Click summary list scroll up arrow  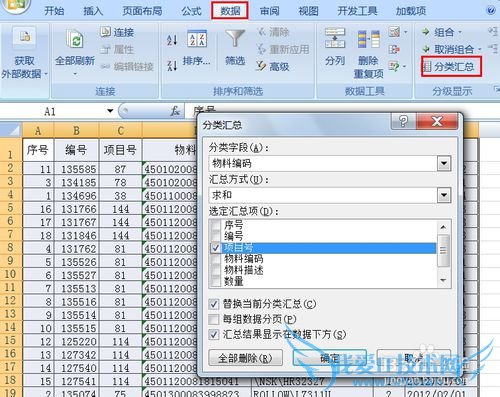(x=443, y=227)
